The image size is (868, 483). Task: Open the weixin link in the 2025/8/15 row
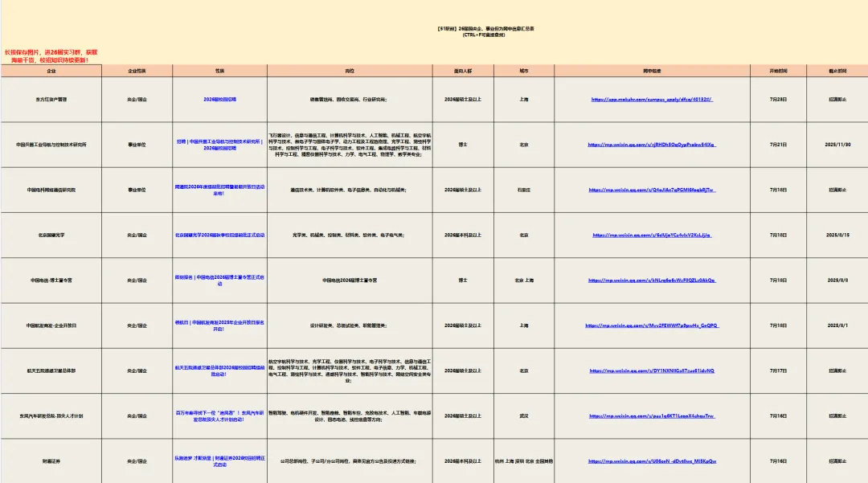652,235
